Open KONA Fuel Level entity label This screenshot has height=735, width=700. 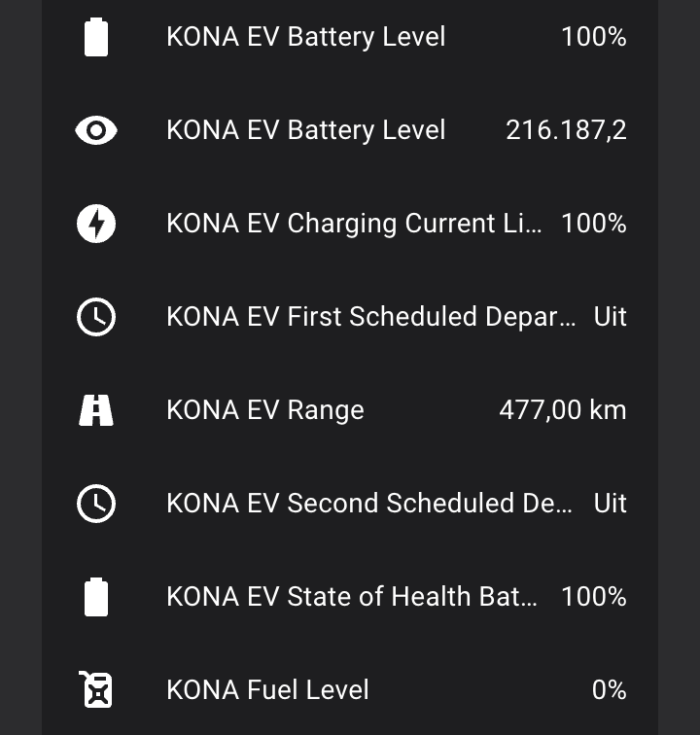pos(267,690)
